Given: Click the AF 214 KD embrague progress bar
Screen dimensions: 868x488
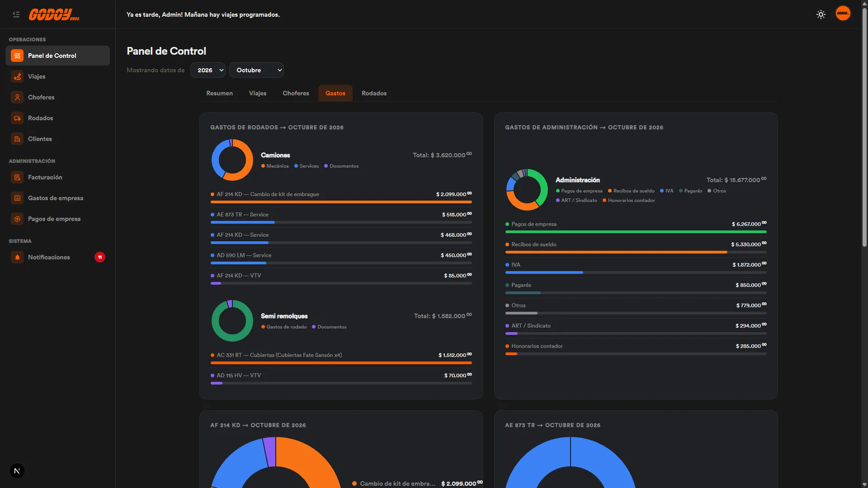Looking at the screenshot, I should [x=341, y=202].
